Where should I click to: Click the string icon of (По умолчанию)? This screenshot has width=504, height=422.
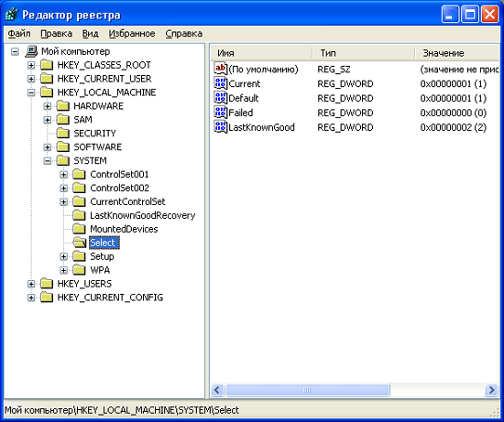click(x=221, y=69)
